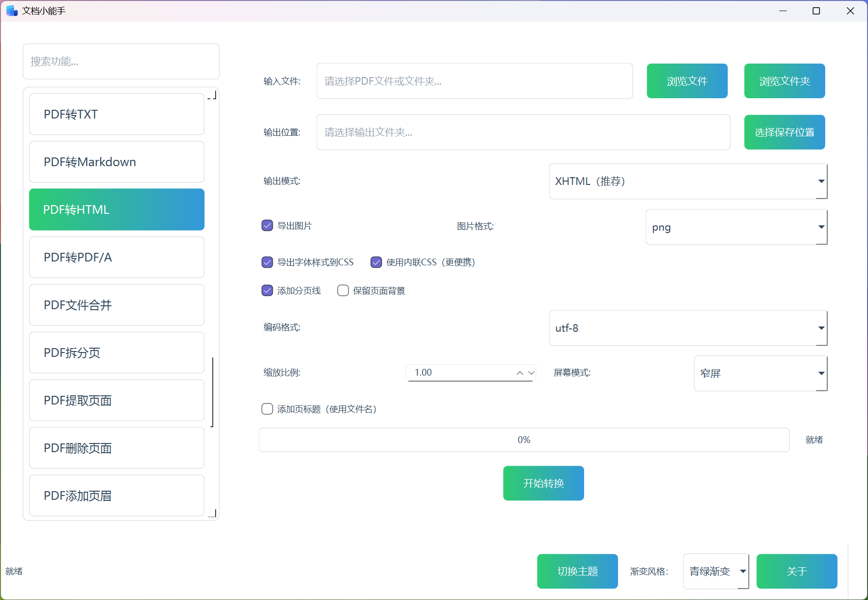Toggle the 导出图片 checkbox
The width and height of the screenshot is (868, 600).
point(267,225)
